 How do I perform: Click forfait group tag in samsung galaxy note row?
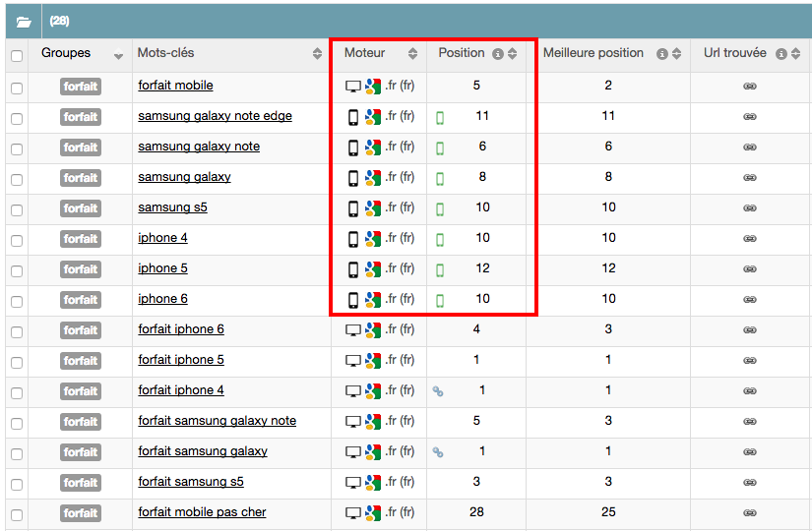click(x=81, y=147)
